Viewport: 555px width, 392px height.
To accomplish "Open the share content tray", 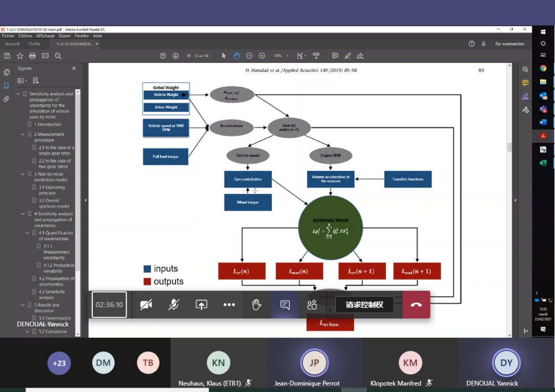I will pyautogui.click(x=201, y=305).
